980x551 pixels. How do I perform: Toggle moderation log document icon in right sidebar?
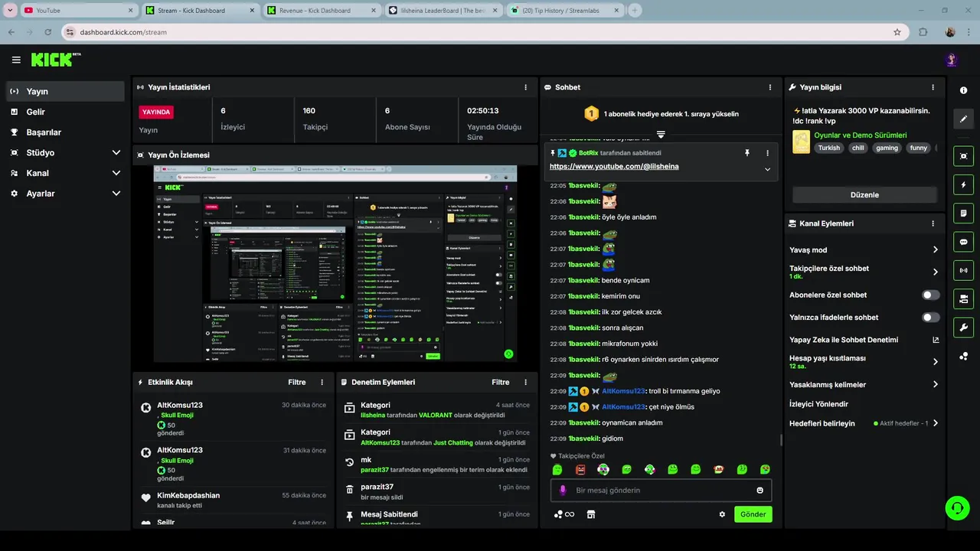point(963,213)
